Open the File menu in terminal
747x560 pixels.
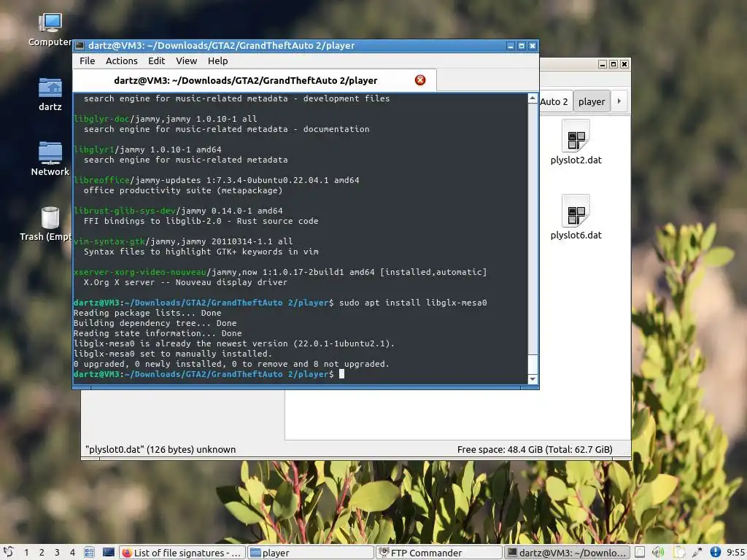tap(88, 61)
